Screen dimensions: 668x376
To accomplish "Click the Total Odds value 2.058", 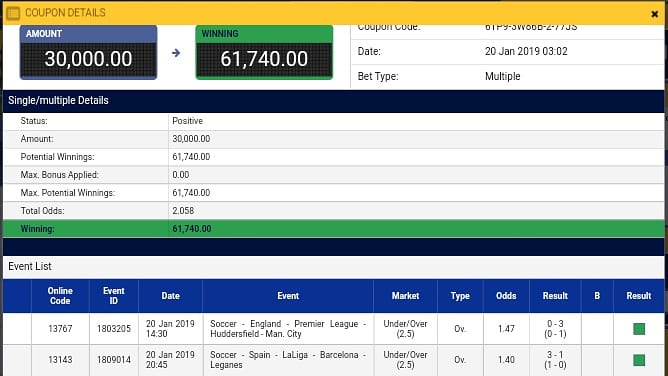I will 183,211.
